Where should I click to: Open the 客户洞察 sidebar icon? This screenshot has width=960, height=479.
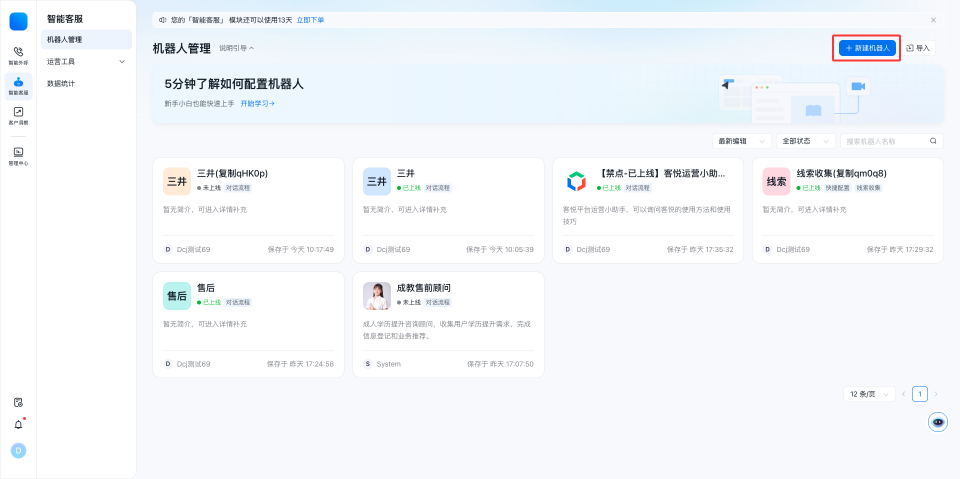click(x=18, y=115)
